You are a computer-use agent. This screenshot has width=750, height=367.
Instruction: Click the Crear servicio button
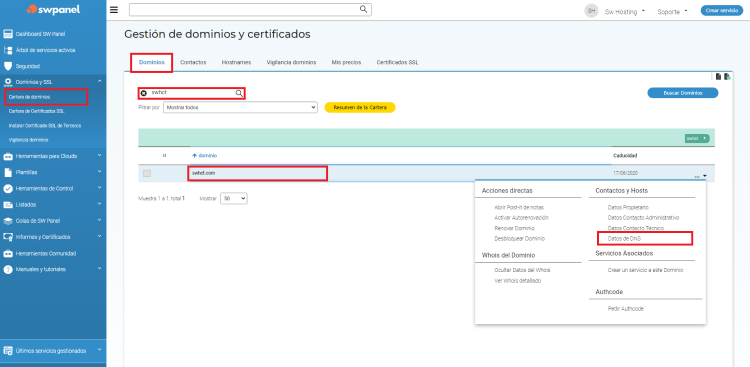click(x=722, y=11)
